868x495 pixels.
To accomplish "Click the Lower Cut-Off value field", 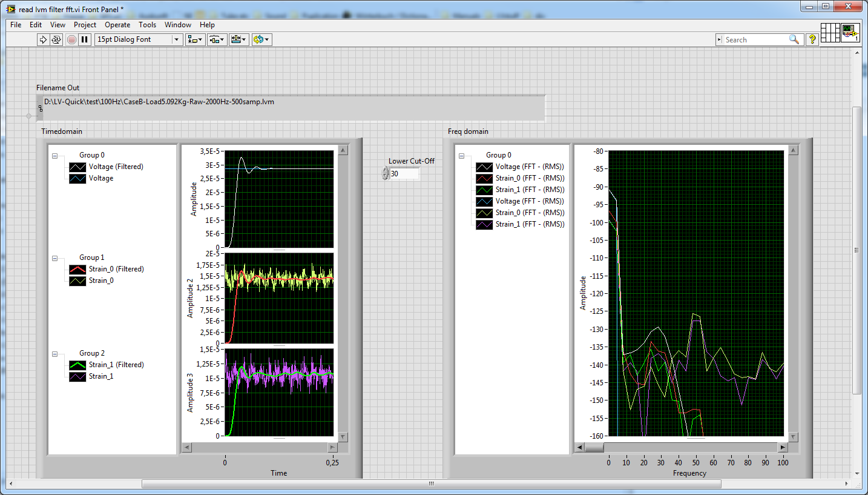I will coord(404,174).
